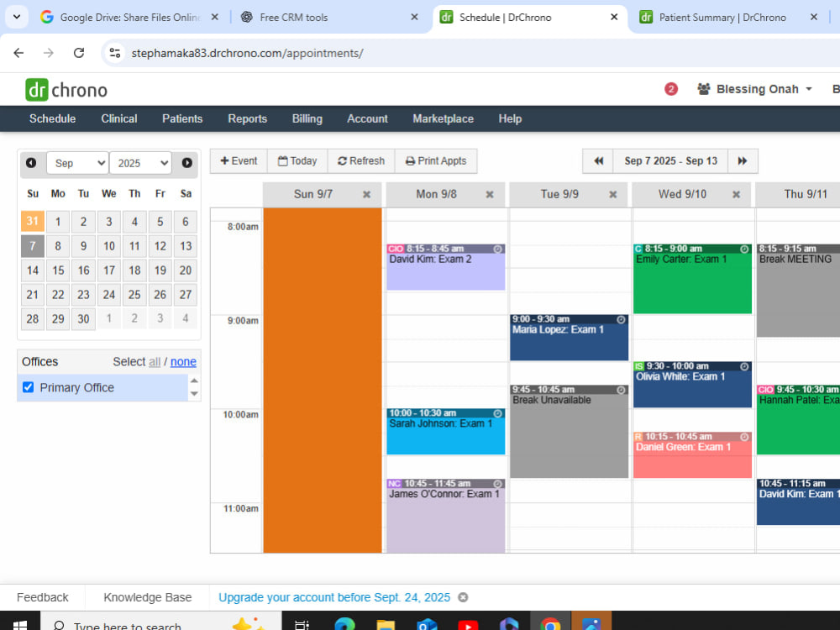Expand the Blessing Onah user menu
840x630 pixels.
click(x=754, y=89)
